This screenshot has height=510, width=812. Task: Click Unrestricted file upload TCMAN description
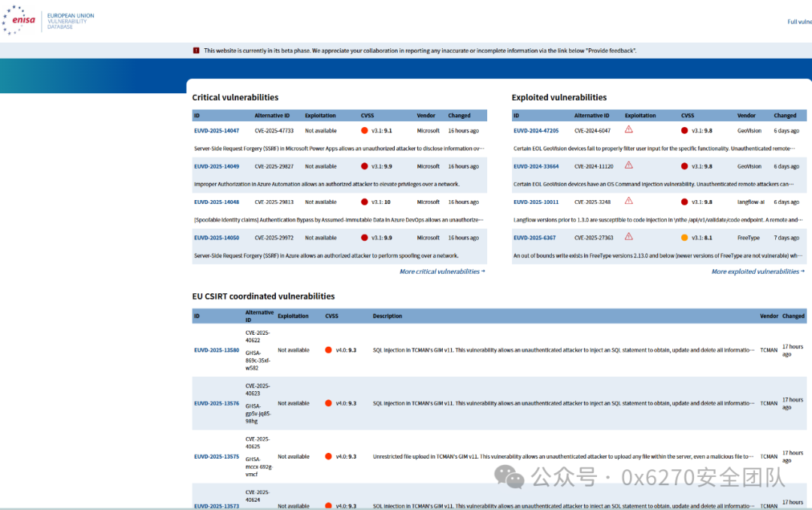point(563,457)
